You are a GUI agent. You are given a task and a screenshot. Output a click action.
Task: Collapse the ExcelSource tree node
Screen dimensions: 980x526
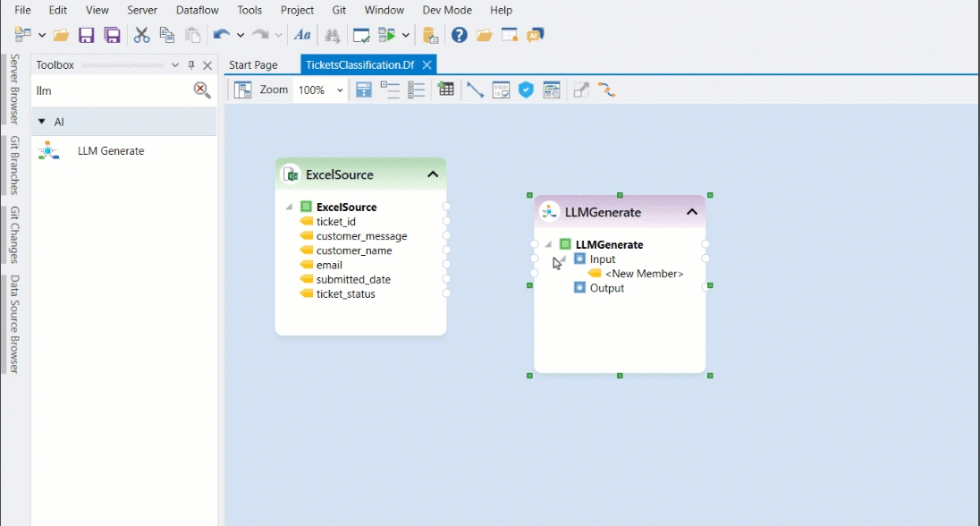(x=289, y=207)
